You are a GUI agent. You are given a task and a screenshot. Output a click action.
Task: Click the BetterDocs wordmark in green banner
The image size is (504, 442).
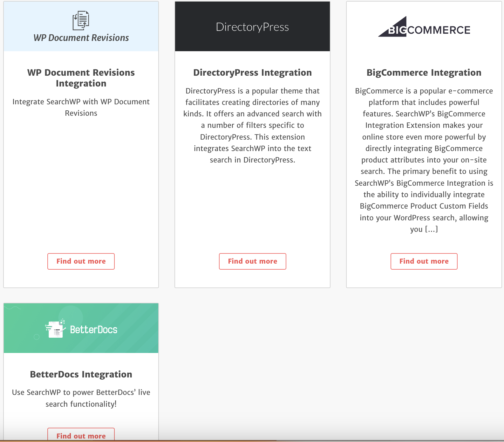pyautogui.click(x=94, y=330)
